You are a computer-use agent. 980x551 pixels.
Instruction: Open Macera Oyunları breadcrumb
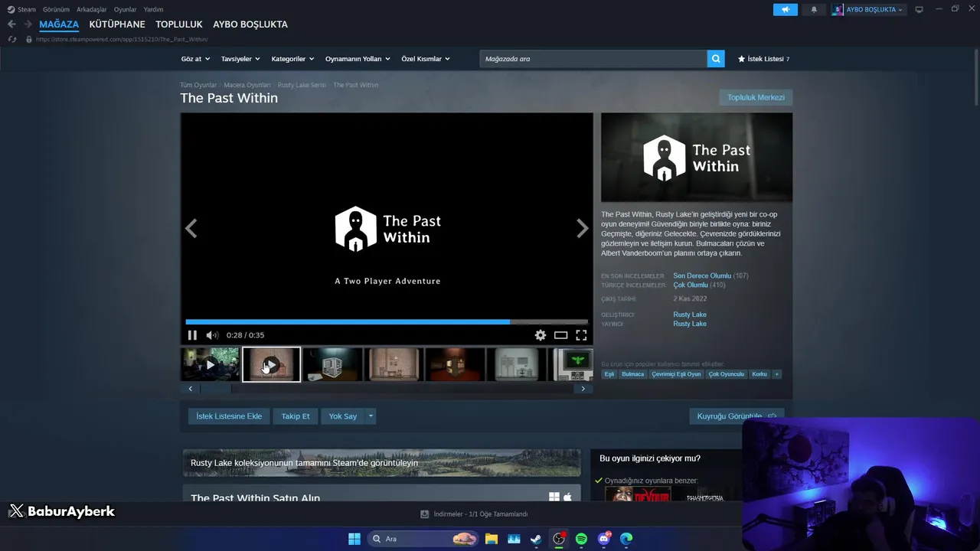point(247,85)
